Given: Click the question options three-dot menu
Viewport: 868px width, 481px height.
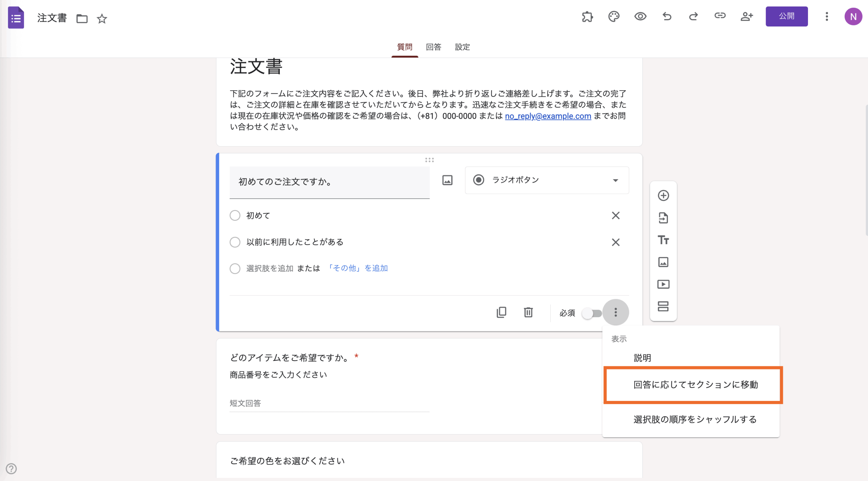Looking at the screenshot, I should (x=616, y=312).
